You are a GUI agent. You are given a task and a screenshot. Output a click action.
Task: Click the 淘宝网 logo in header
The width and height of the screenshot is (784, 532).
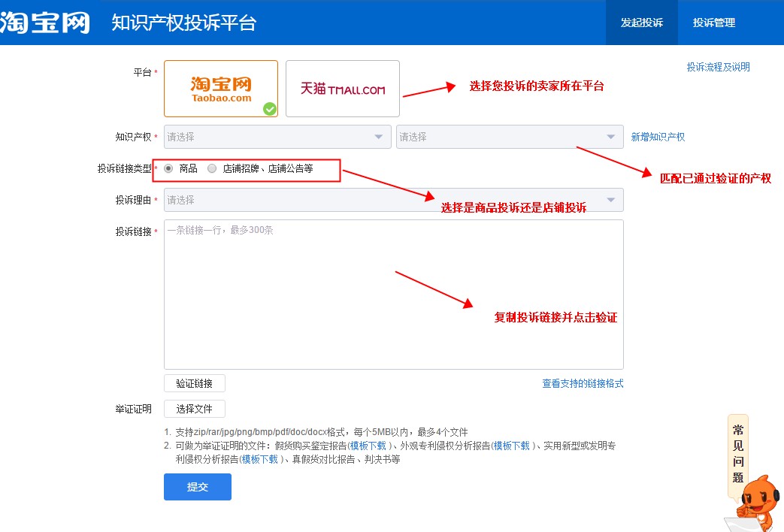(45, 23)
